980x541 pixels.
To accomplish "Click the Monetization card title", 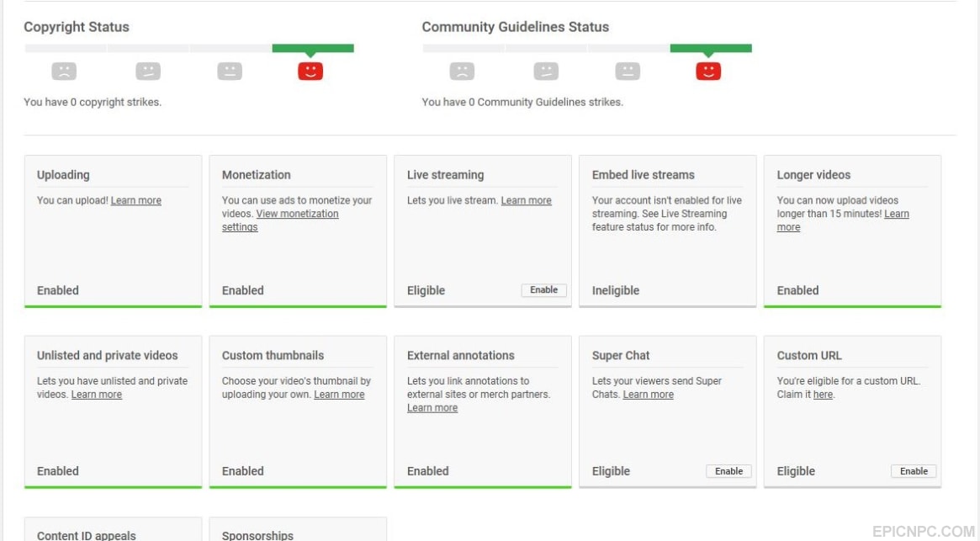I will (x=257, y=175).
